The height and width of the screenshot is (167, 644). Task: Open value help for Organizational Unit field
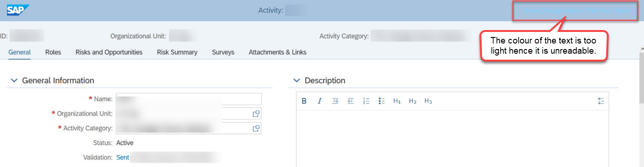point(255,113)
